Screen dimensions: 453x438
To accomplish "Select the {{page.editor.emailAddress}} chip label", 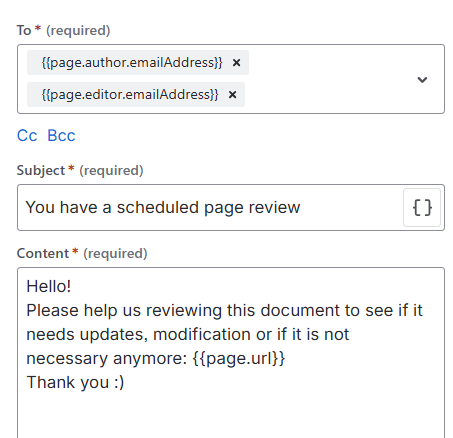I will [x=130, y=95].
